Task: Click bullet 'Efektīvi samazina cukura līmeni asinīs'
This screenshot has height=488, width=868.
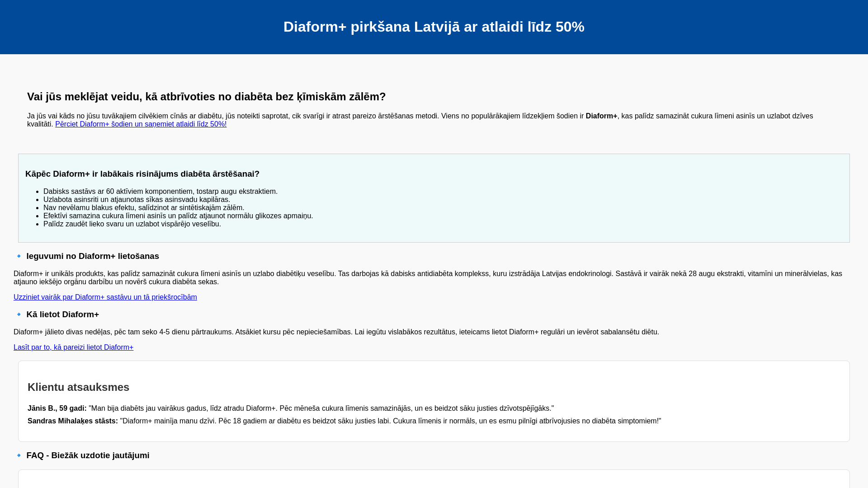Action: point(178,216)
